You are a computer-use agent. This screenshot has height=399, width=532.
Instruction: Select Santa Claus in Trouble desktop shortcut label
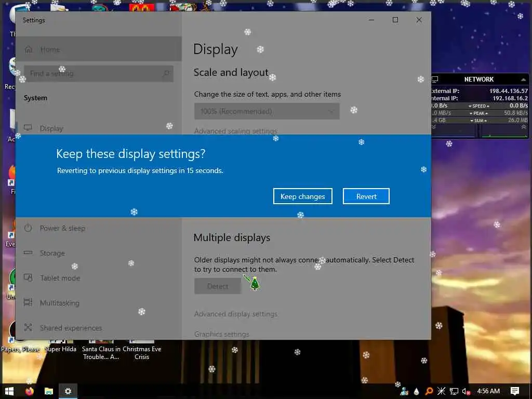coord(101,353)
